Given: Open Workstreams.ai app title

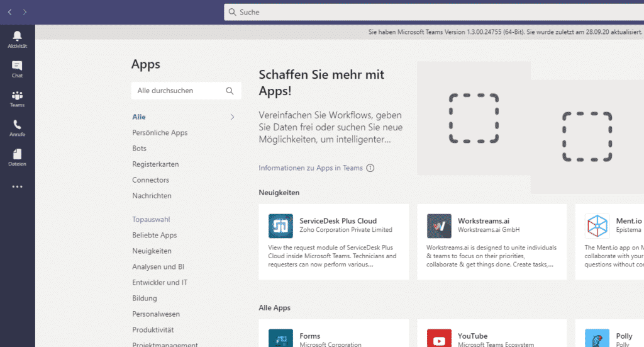Looking at the screenshot, I should 484,221.
